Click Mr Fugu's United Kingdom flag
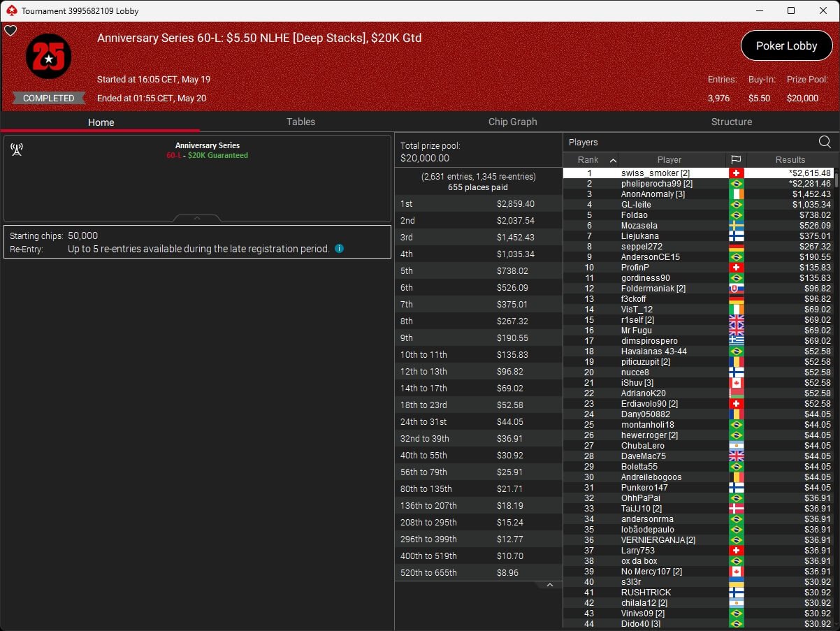The width and height of the screenshot is (840, 631). click(736, 330)
